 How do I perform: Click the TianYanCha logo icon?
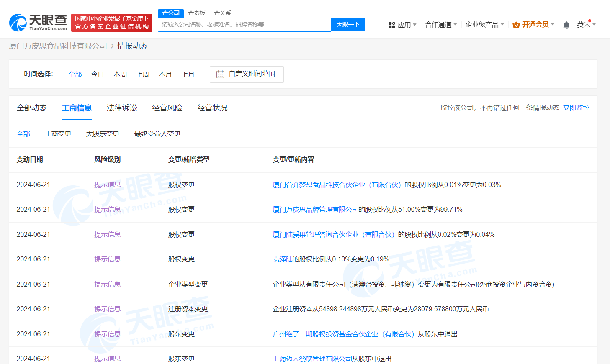[18, 23]
